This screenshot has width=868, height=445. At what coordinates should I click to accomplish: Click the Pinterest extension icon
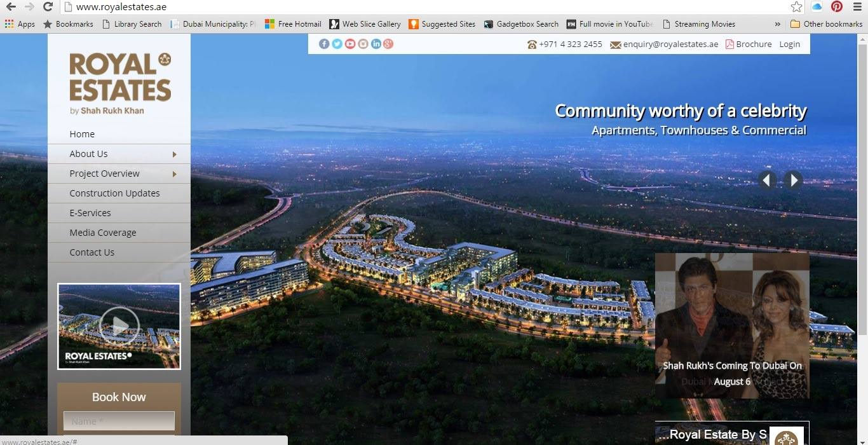tap(837, 7)
